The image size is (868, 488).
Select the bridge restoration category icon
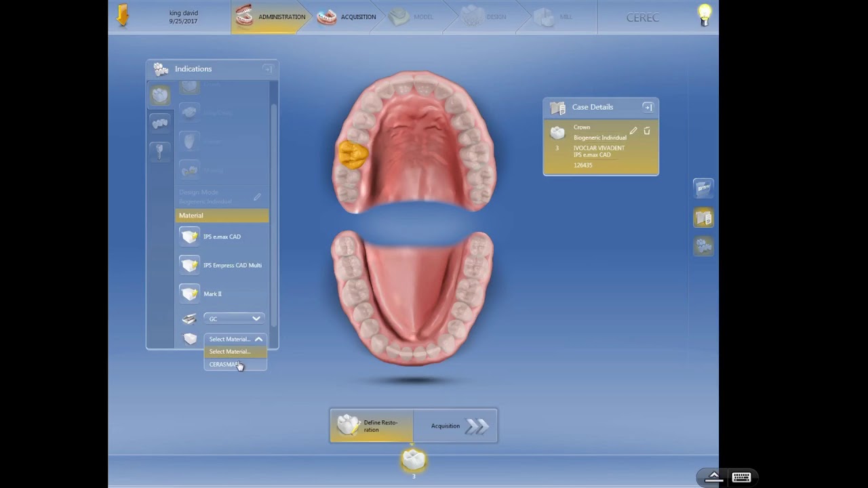pyautogui.click(x=160, y=123)
